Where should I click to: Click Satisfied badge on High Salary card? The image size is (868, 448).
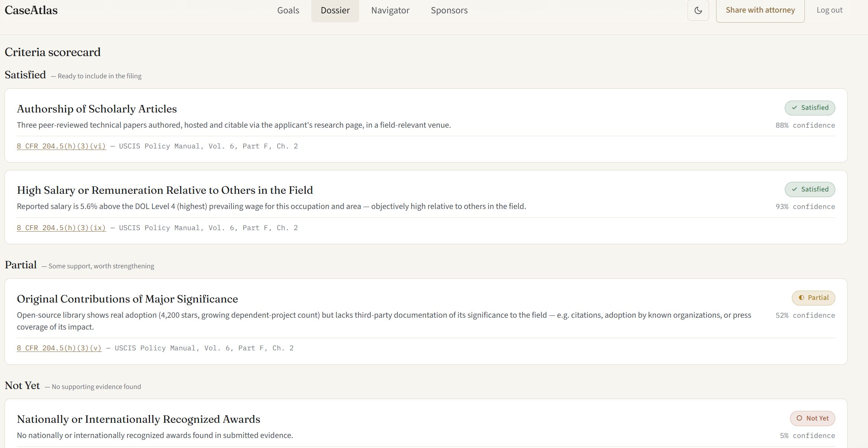pos(810,190)
